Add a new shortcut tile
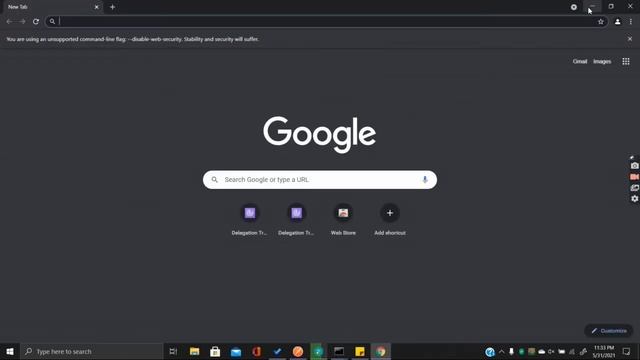The image size is (640, 360). click(x=390, y=220)
